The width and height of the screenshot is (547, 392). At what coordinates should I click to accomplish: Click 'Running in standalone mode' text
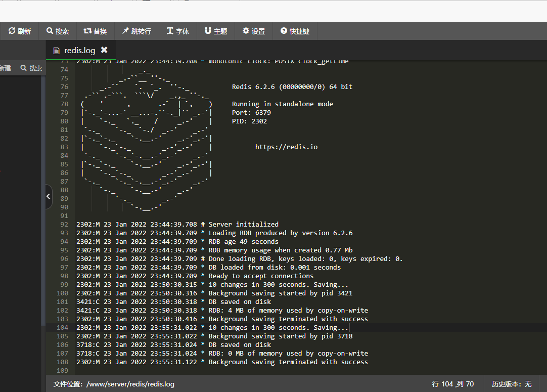tap(283, 104)
